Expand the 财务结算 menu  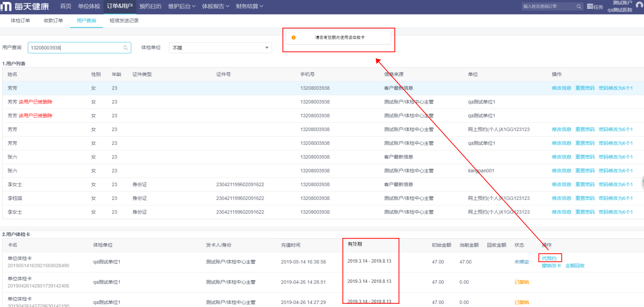pyautogui.click(x=249, y=6)
